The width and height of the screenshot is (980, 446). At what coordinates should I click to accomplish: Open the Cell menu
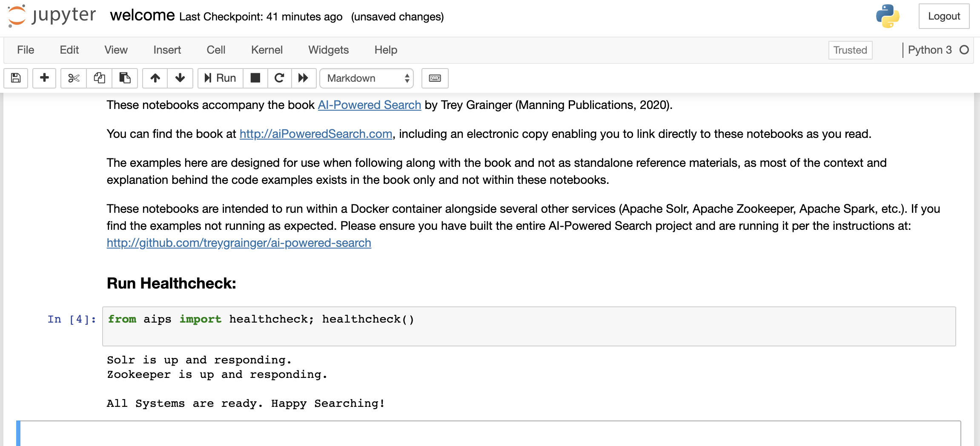tap(216, 50)
